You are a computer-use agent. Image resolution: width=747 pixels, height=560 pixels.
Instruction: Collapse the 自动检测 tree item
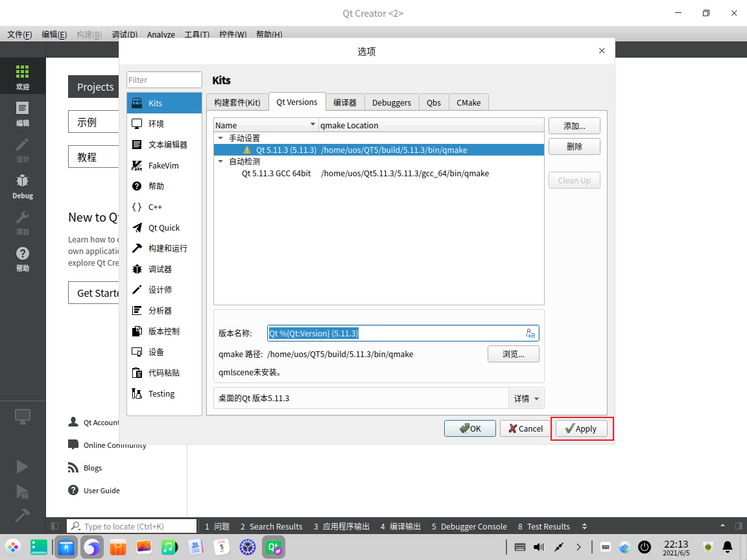220,161
